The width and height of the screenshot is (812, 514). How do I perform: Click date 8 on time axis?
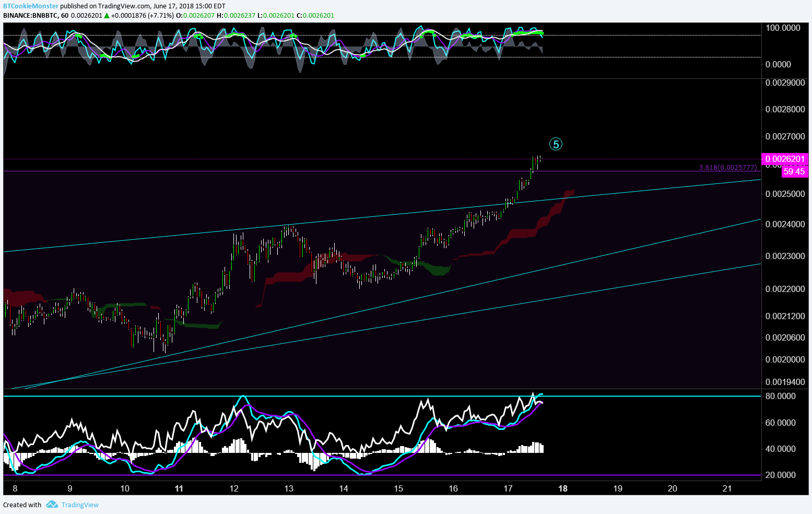[15, 488]
